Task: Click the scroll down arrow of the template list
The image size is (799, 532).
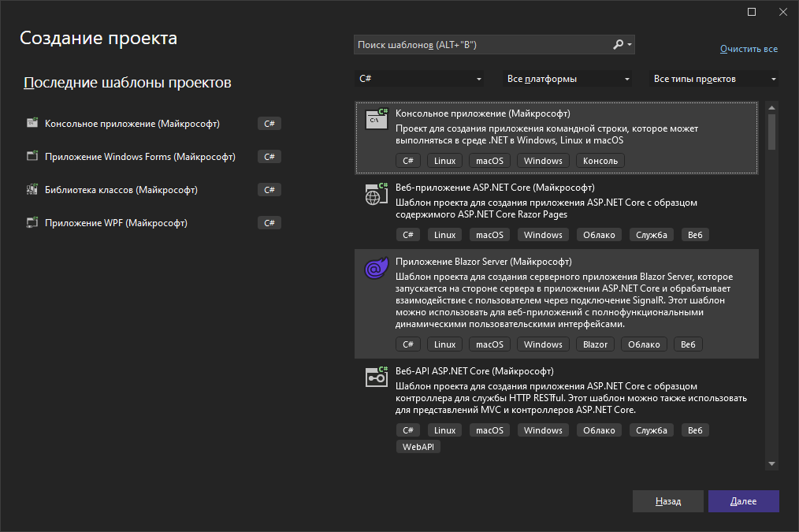Action: click(771, 463)
